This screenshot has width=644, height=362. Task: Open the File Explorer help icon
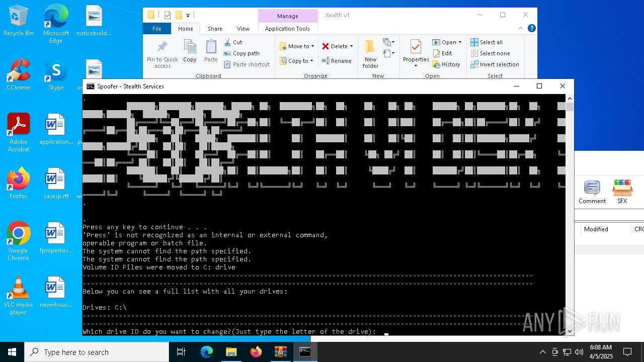click(531, 29)
